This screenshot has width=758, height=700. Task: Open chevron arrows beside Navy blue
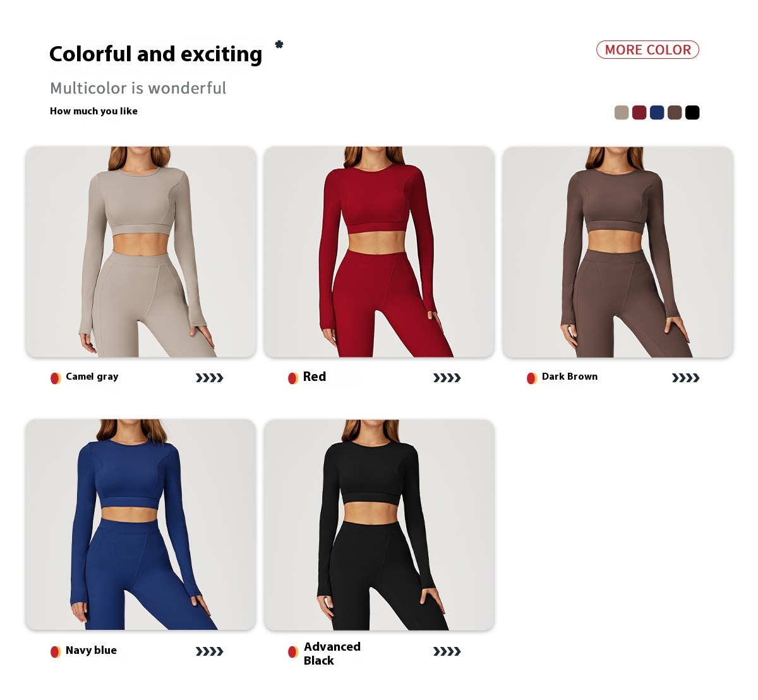point(209,651)
